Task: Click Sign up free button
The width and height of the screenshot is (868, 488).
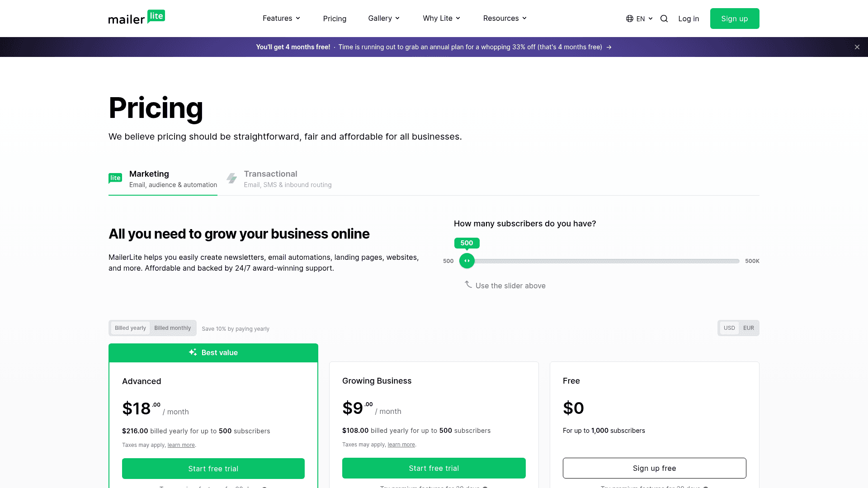Action: coord(654,468)
